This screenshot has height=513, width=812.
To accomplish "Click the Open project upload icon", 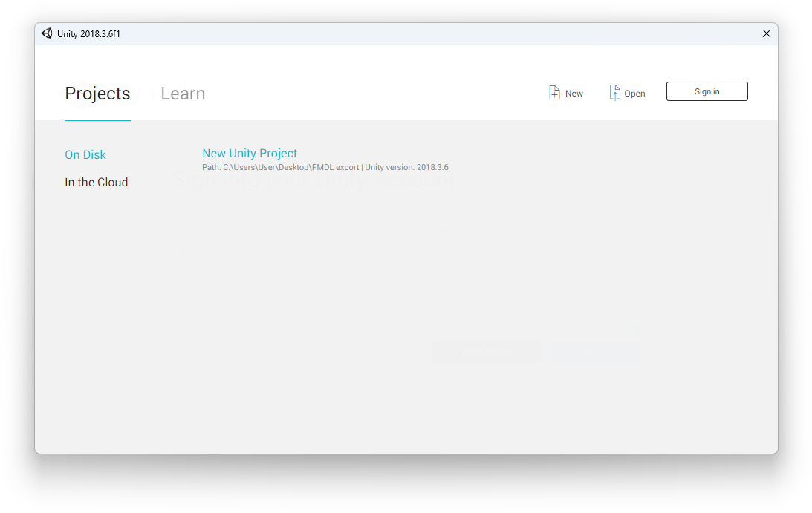I will point(614,93).
